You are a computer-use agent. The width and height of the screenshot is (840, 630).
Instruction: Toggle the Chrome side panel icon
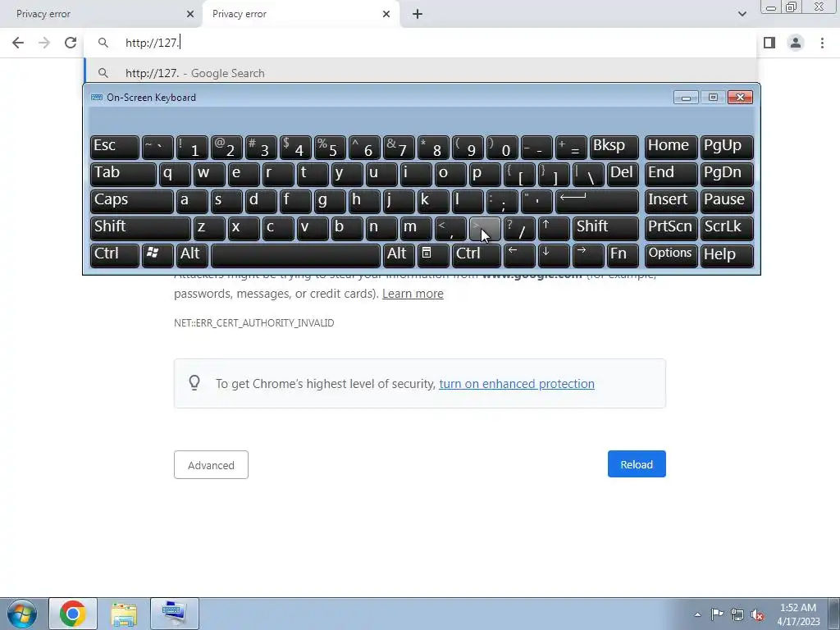(x=769, y=43)
